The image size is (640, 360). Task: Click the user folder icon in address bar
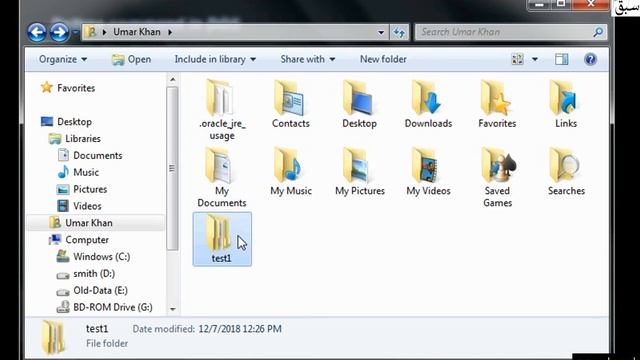pos(91,32)
